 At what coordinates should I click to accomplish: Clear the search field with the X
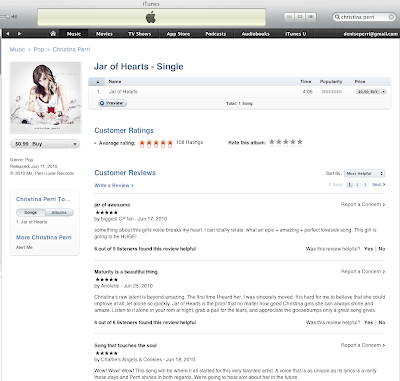(x=391, y=17)
